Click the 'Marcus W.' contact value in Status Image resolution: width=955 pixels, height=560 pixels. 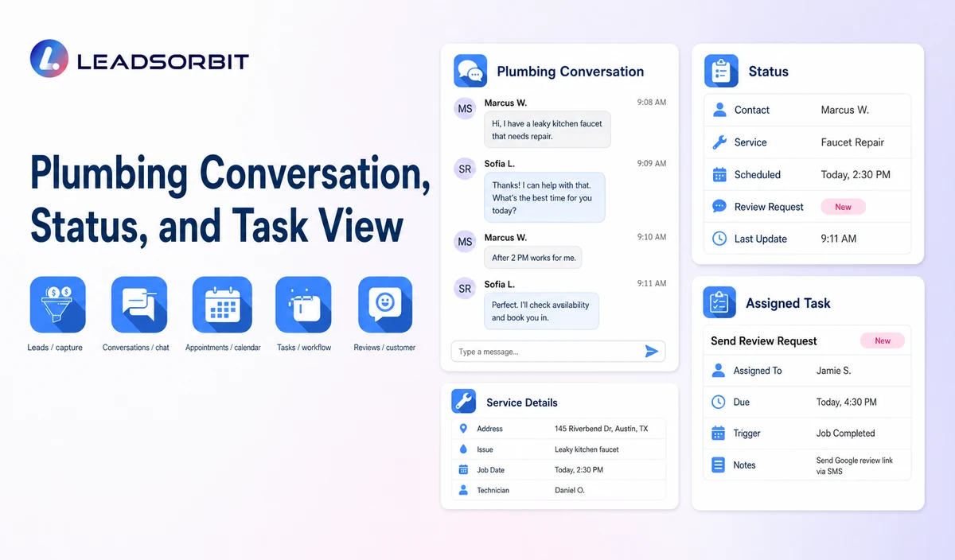pos(844,110)
